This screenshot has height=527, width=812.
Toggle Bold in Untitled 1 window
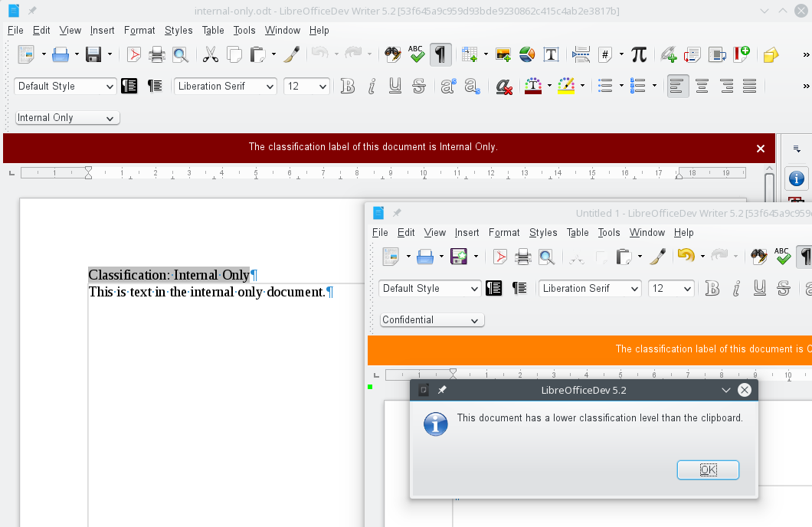[x=712, y=288]
